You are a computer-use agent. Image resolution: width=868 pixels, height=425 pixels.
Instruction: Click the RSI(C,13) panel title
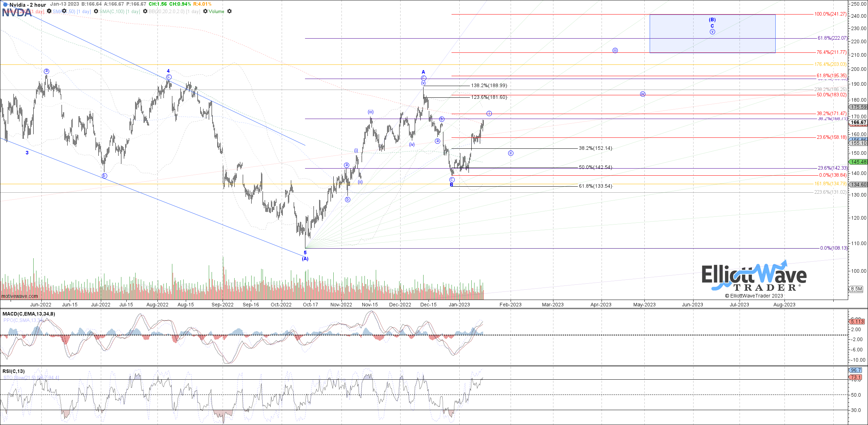(x=13, y=371)
